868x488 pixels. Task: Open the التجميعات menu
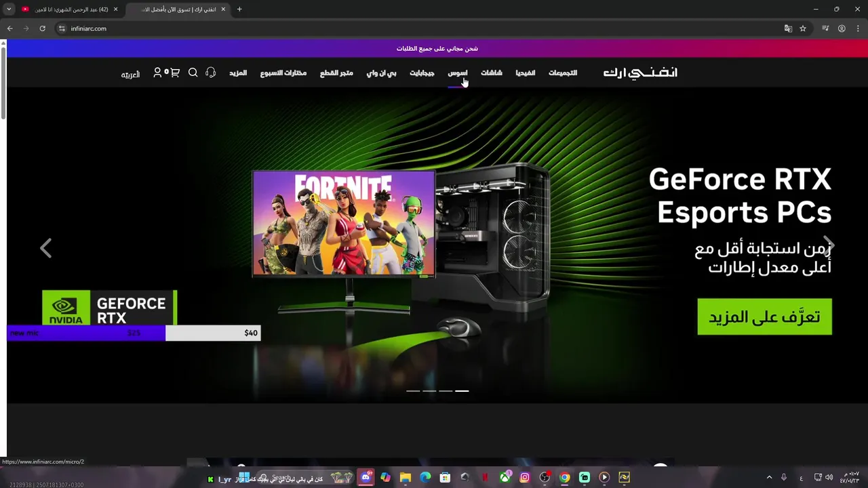(563, 73)
